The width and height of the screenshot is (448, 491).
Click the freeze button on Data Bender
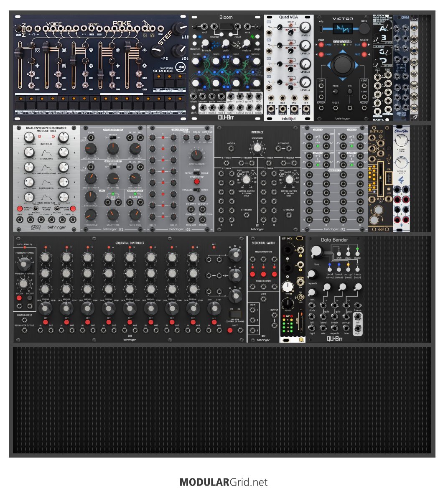click(x=358, y=269)
